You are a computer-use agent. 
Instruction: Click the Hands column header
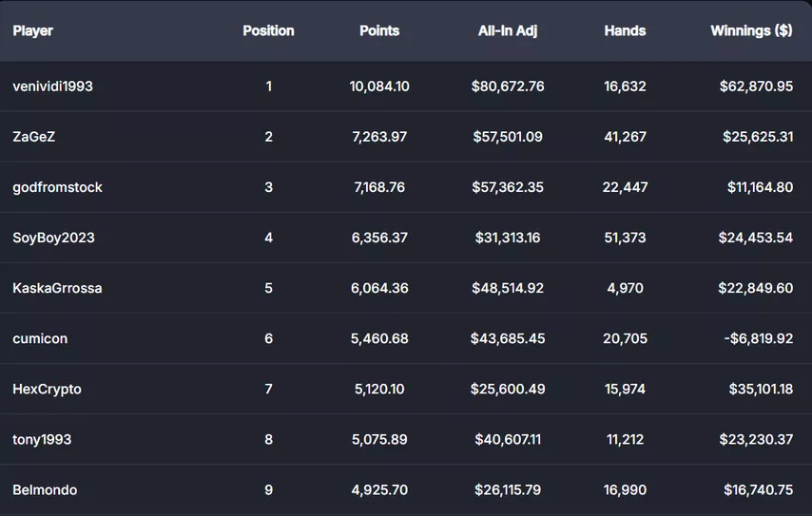(x=625, y=30)
